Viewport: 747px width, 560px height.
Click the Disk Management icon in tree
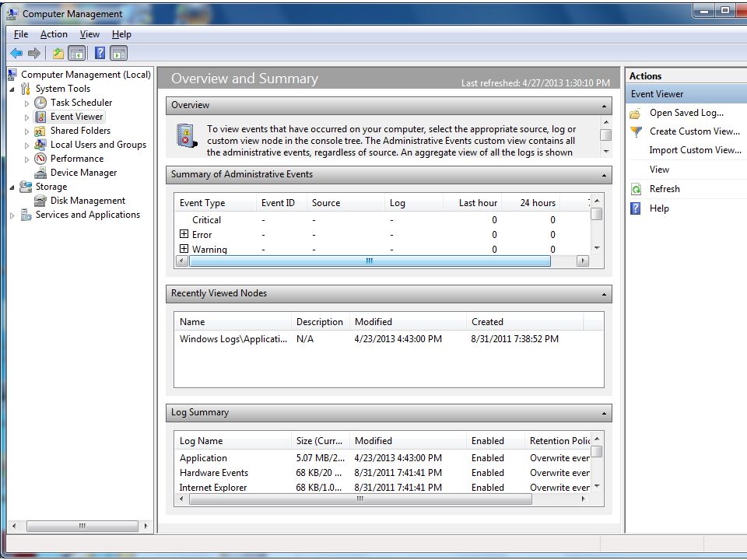[40, 201]
